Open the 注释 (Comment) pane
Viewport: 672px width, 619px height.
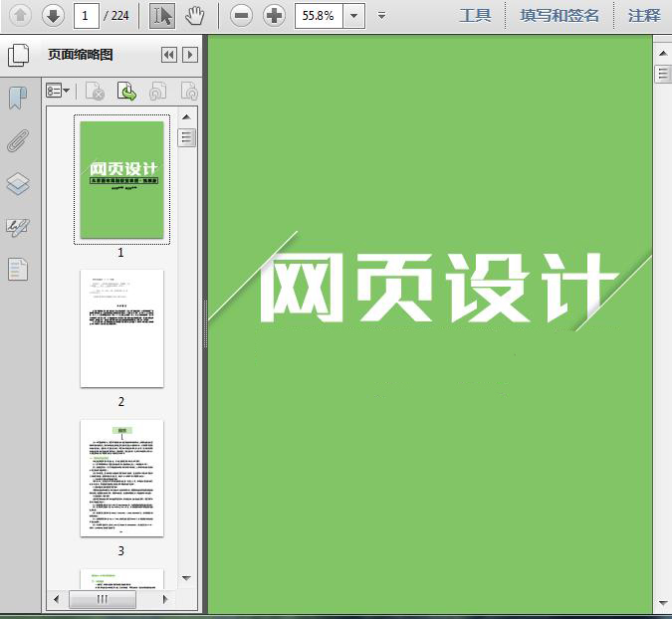[644, 15]
